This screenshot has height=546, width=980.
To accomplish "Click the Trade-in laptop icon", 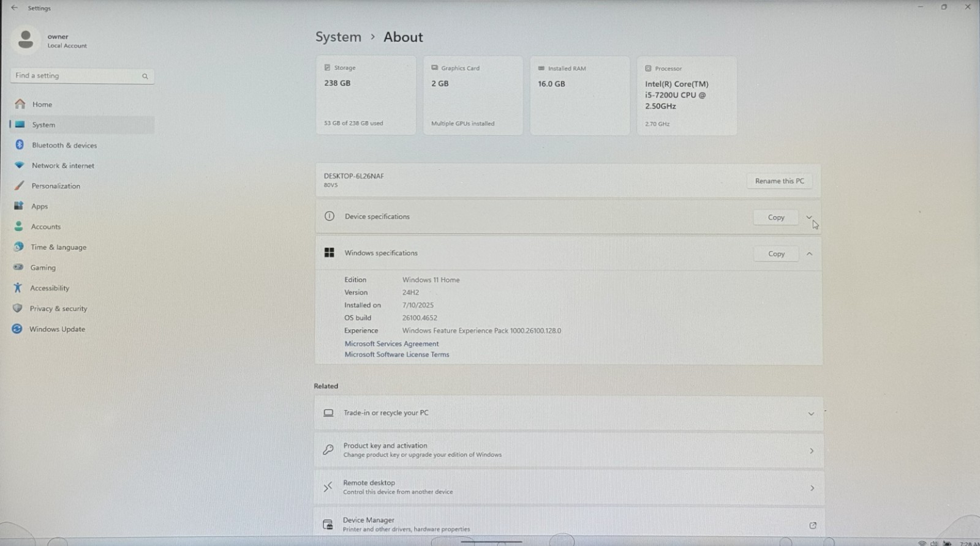I will click(329, 413).
